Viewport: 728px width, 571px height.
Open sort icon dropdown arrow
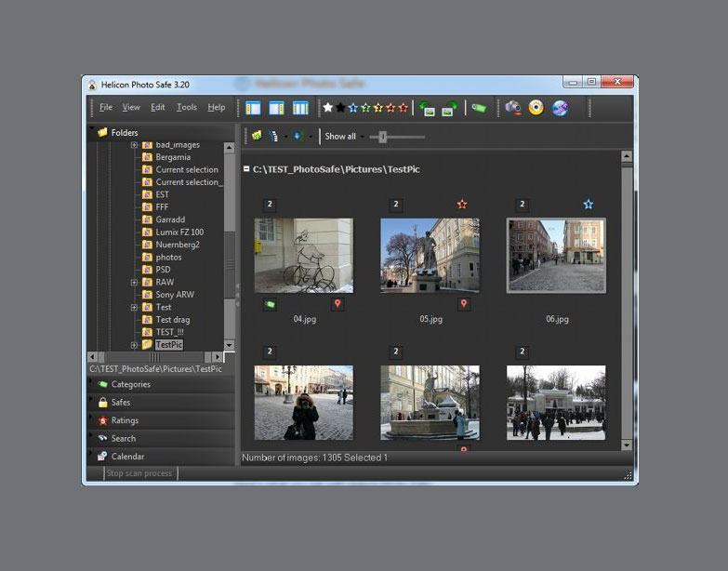[311, 137]
